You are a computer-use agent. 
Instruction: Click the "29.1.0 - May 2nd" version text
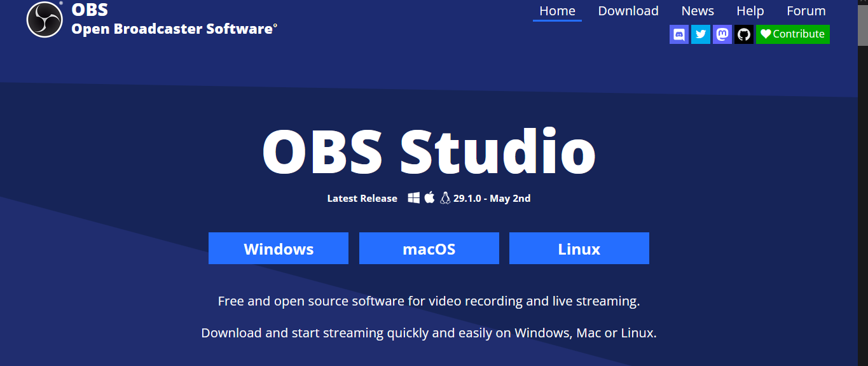(x=492, y=198)
